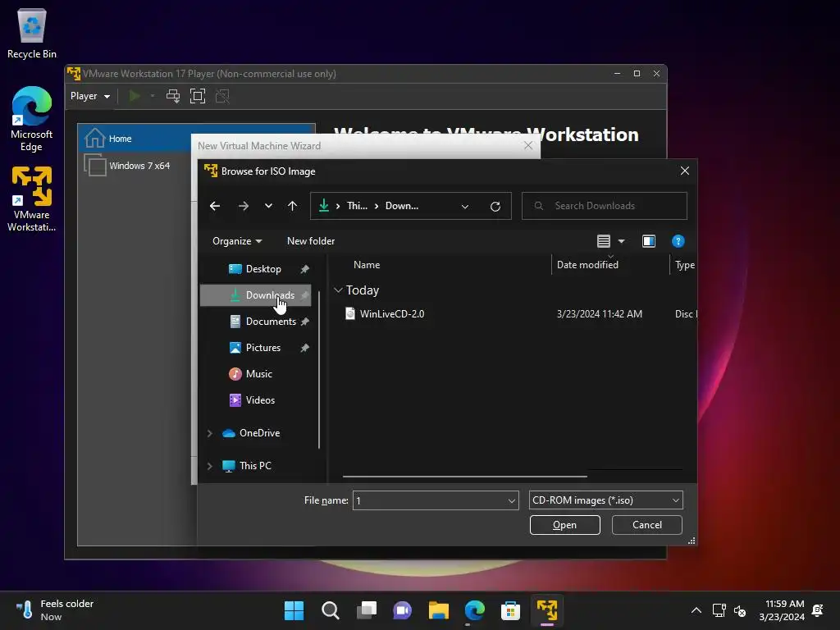Refresh the Downloads folder listing
This screenshot has width=840, height=630.
[x=495, y=206]
